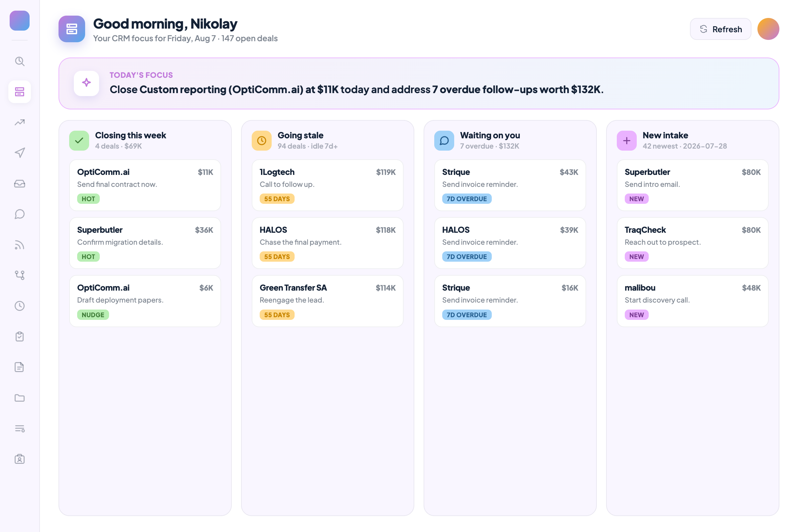Screen dimensions: 798x532
Task: Click the Refresh button
Action: 720,29
